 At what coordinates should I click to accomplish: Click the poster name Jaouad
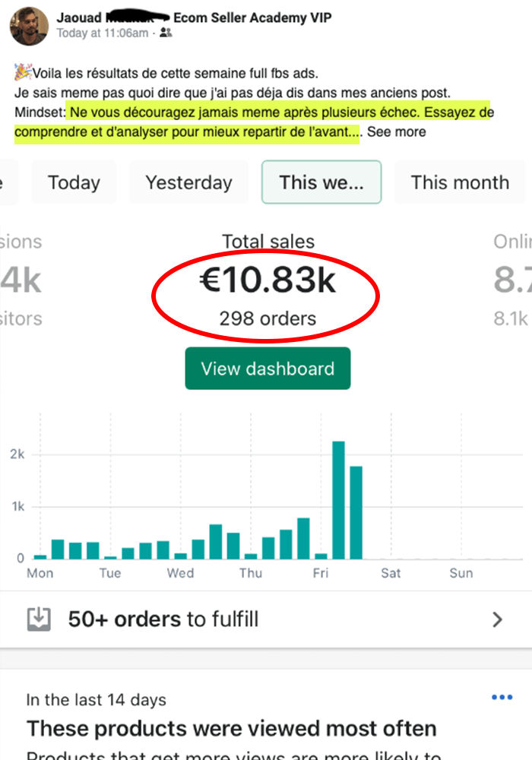(78, 17)
